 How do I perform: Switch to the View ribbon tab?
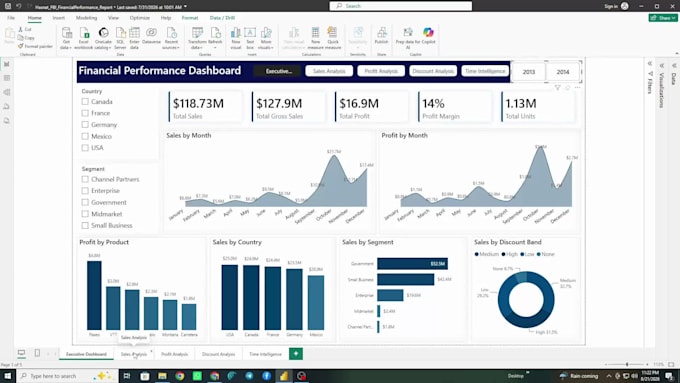click(113, 18)
